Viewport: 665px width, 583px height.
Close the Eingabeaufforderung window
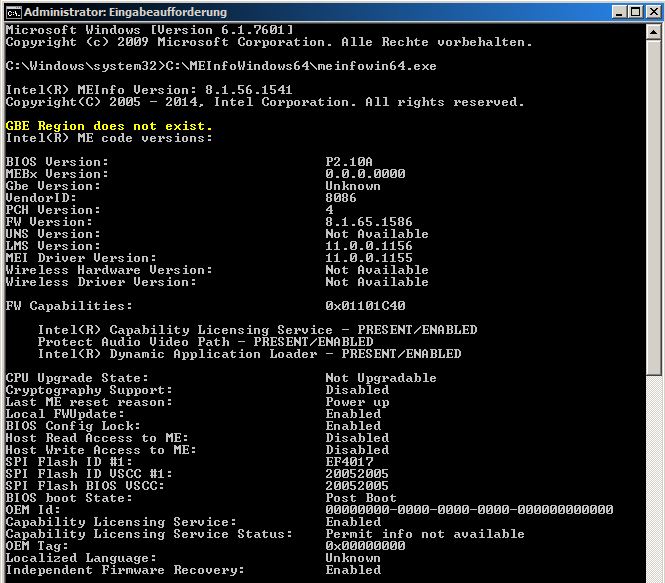pyautogui.click(x=654, y=12)
